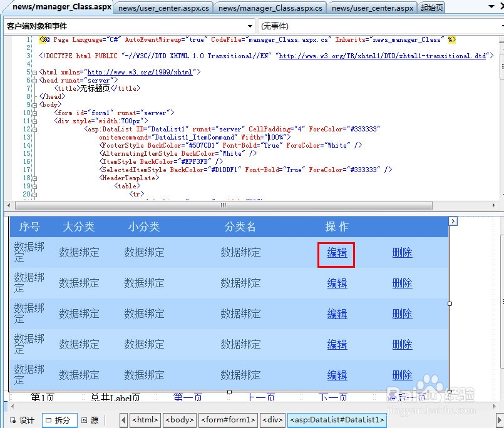Click 删除 link in first data row
Screen dimensions: 504x428
402,253
